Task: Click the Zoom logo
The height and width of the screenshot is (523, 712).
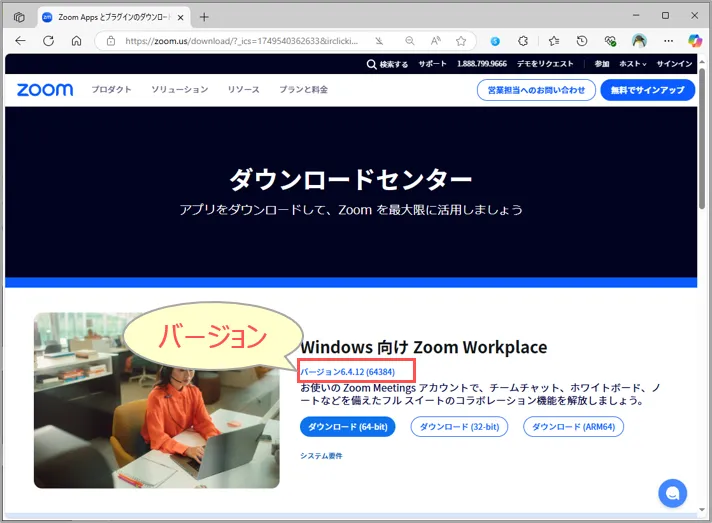Action: (45, 89)
